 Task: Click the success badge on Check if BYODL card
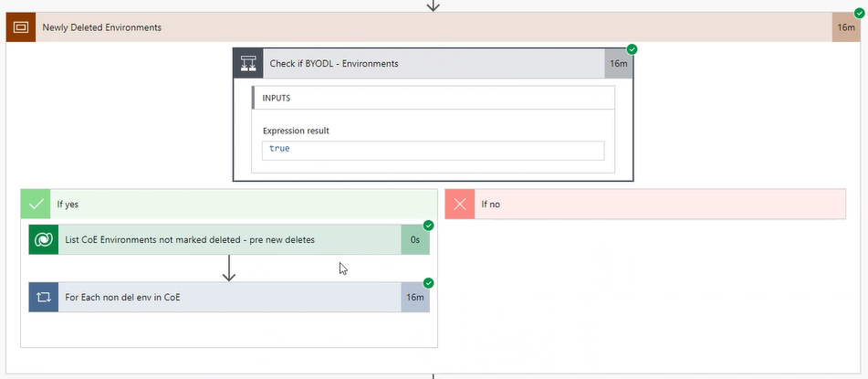[x=633, y=49]
